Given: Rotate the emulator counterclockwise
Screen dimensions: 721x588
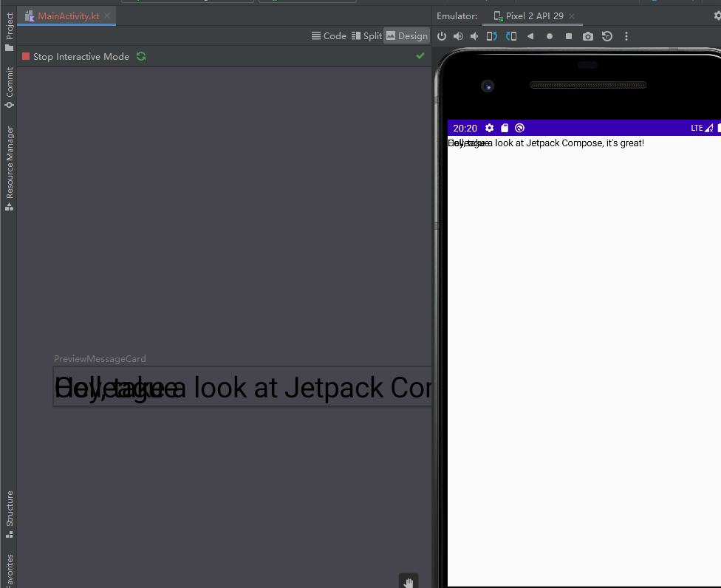Looking at the screenshot, I should click(492, 35).
